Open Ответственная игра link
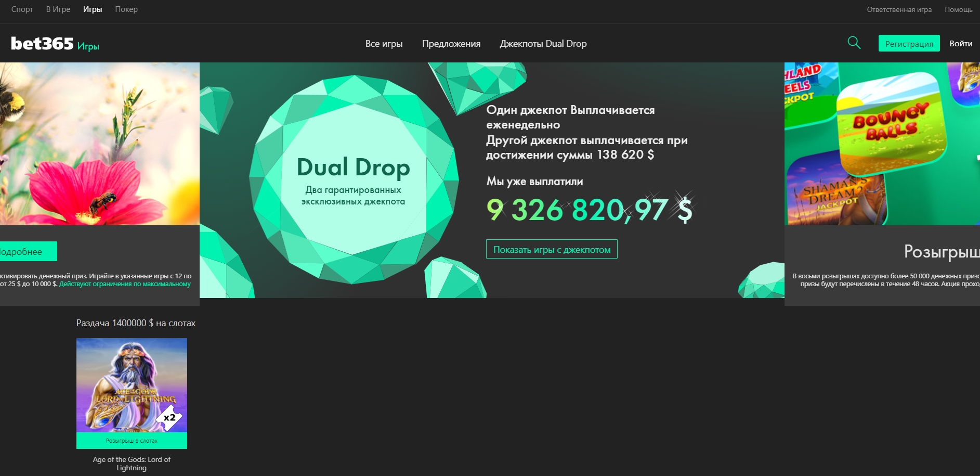This screenshot has width=980, height=476. pyautogui.click(x=899, y=9)
